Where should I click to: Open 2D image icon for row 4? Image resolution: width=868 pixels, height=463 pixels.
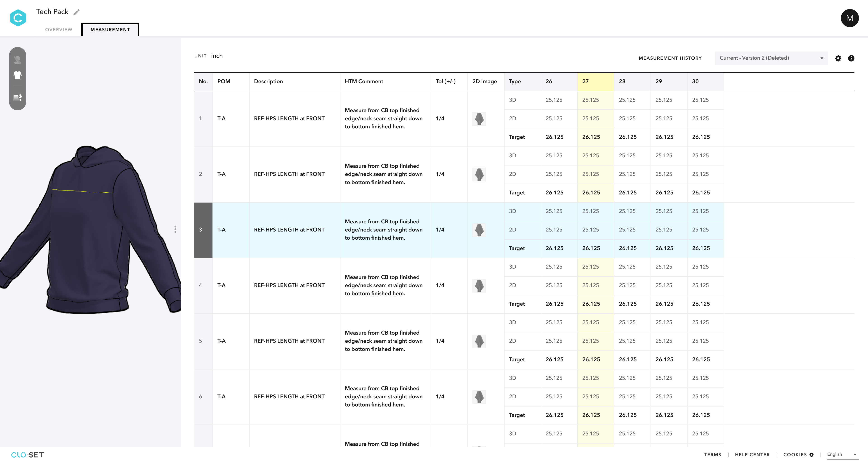pyautogui.click(x=479, y=285)
